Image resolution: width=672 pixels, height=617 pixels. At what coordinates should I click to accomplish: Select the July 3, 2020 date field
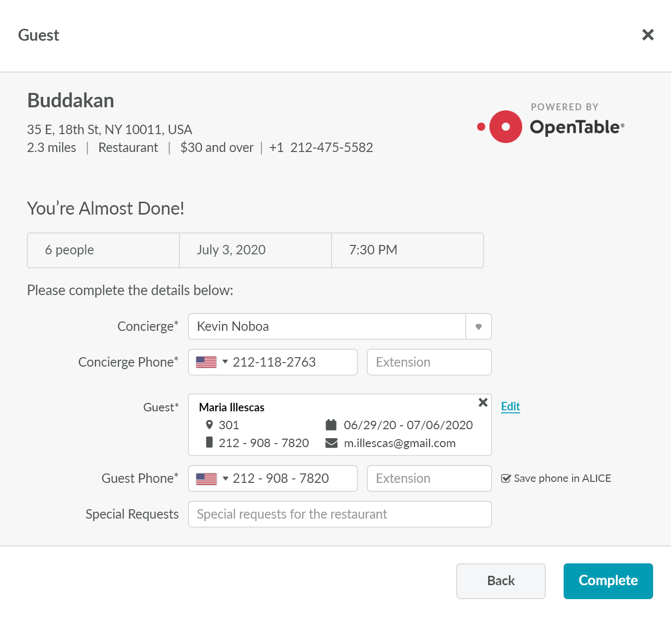pyautogui.click(x=255, y=250)
